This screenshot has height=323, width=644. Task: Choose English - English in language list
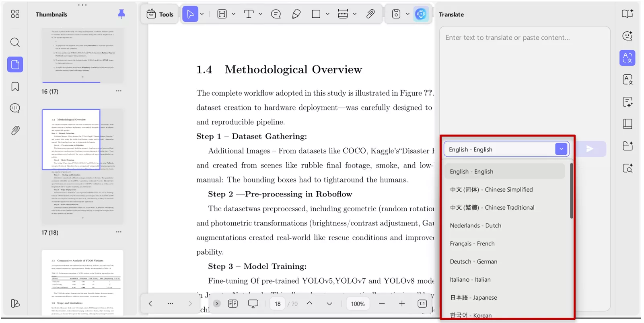(x=505, y=171)
